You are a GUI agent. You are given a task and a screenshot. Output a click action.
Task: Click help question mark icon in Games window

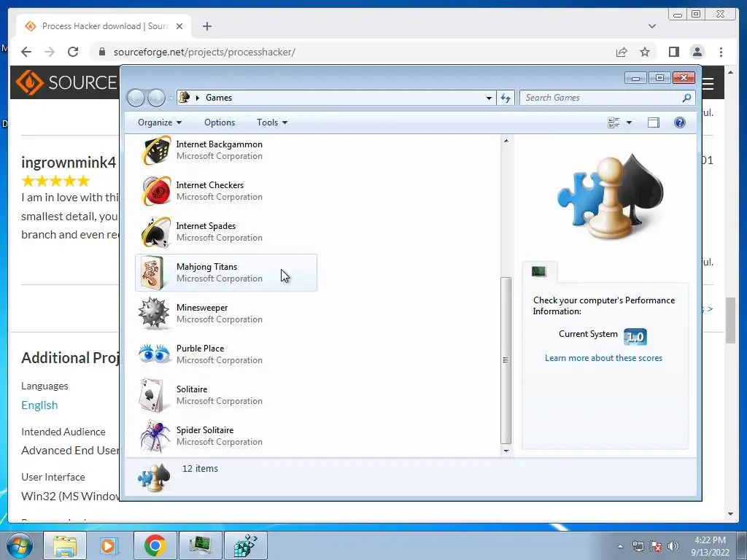(x=680, y=122)
